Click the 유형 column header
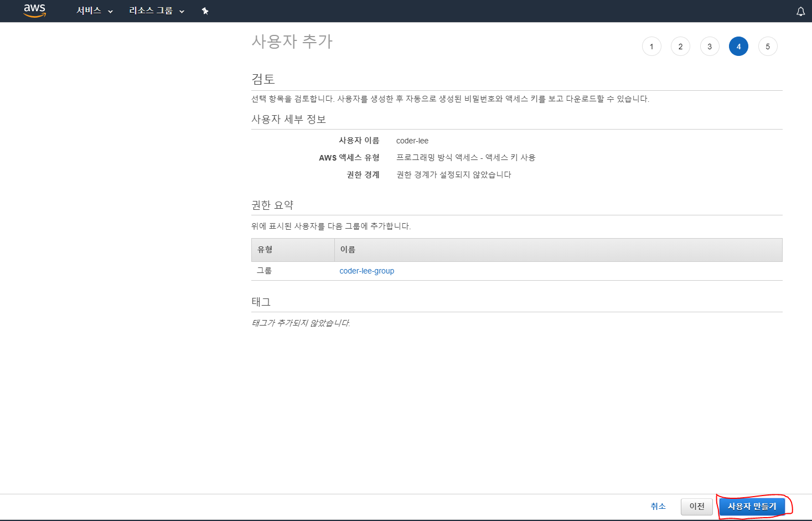Viewport: 812px width, 521px height. [x=293, y=250]
